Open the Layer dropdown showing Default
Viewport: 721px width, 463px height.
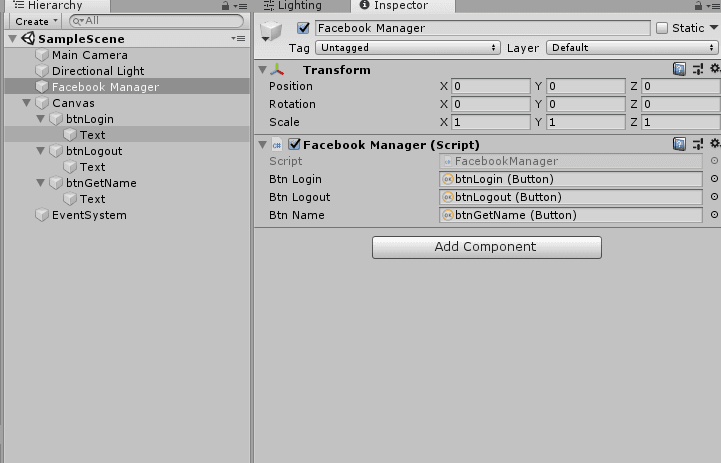click(632, 47)
